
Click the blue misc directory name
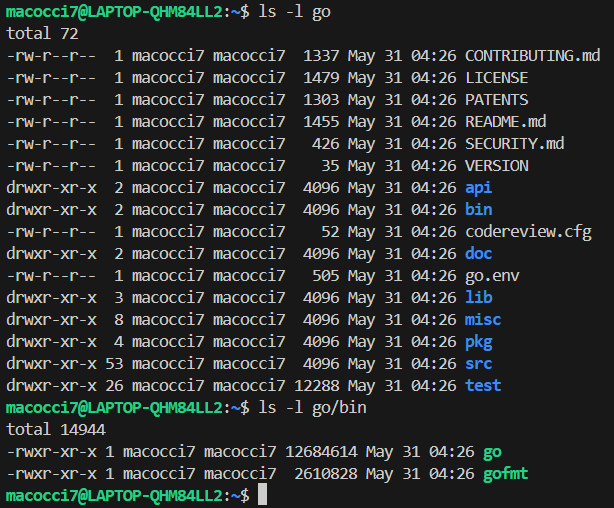[483, 320]
